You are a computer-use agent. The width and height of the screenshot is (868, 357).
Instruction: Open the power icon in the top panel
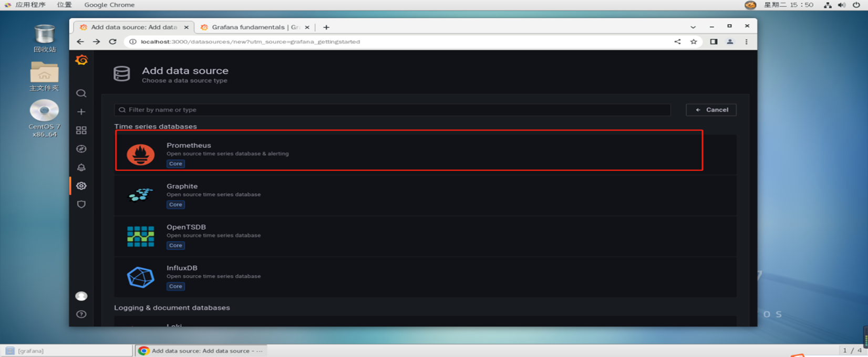tap(856, 5)
